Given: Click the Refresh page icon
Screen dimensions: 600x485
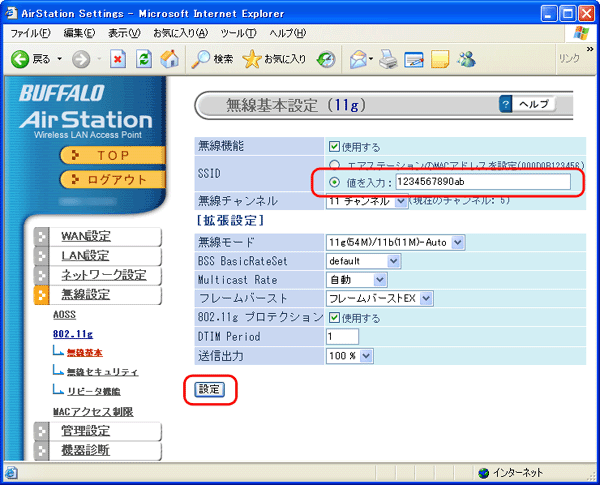Looking at the screenshot, I should [144, 59].
